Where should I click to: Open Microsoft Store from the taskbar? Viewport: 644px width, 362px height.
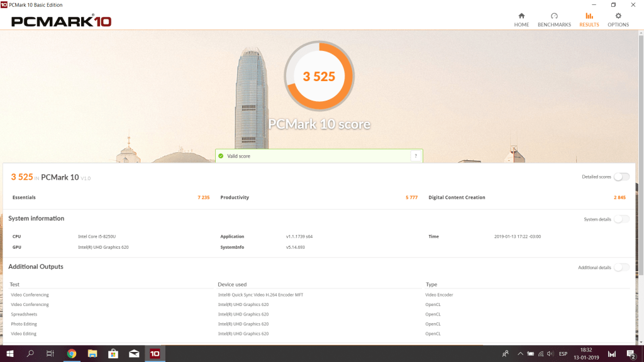(x=113, y=354)
